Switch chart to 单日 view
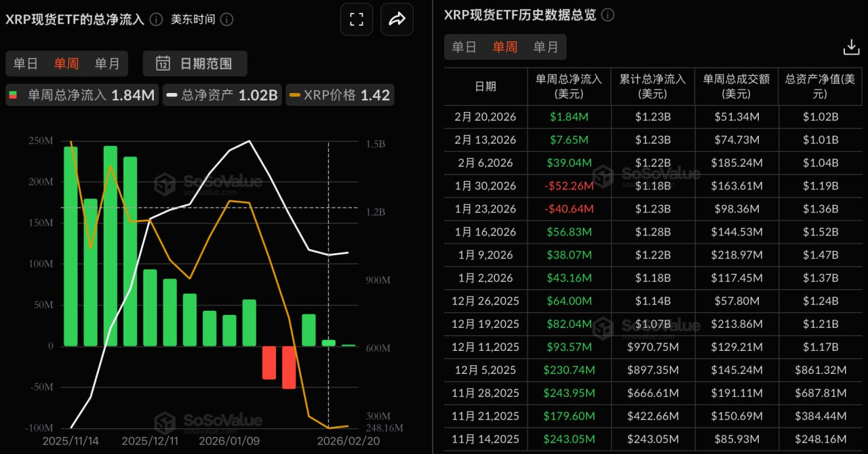 click(26, 64)
